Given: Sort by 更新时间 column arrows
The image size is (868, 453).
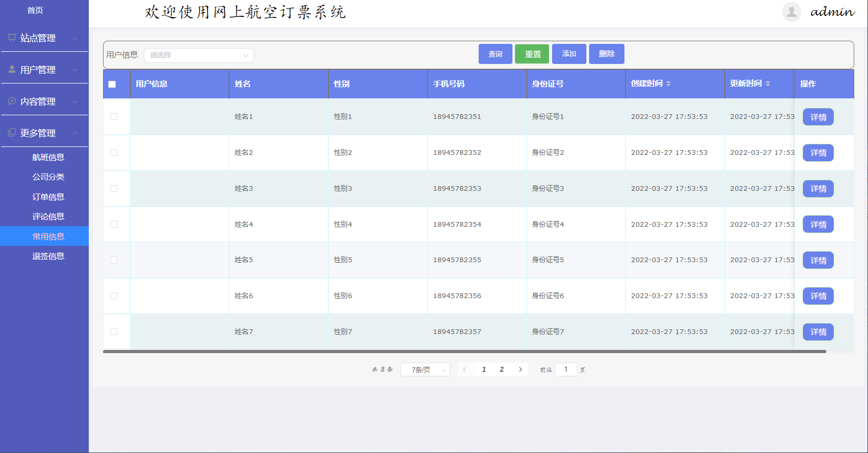Looking at the screenshot, I should [x=768, y=84].
